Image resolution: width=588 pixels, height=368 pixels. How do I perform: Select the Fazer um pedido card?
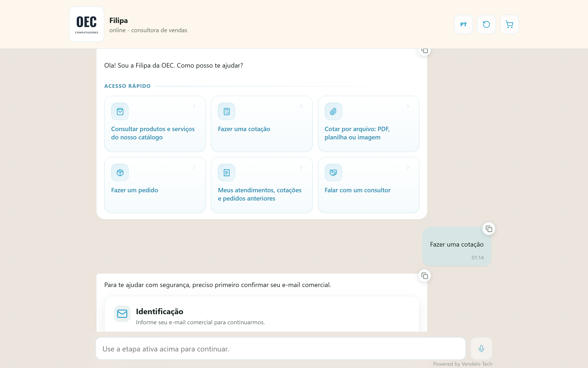[155, 185]
